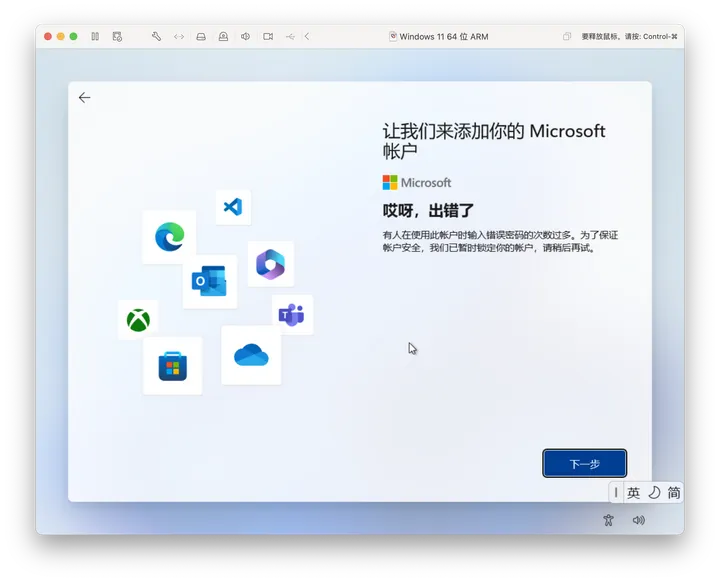Click the 要释放鼠标 Control-⌘ hint text

pyautogui.click(x=629, y=36)
